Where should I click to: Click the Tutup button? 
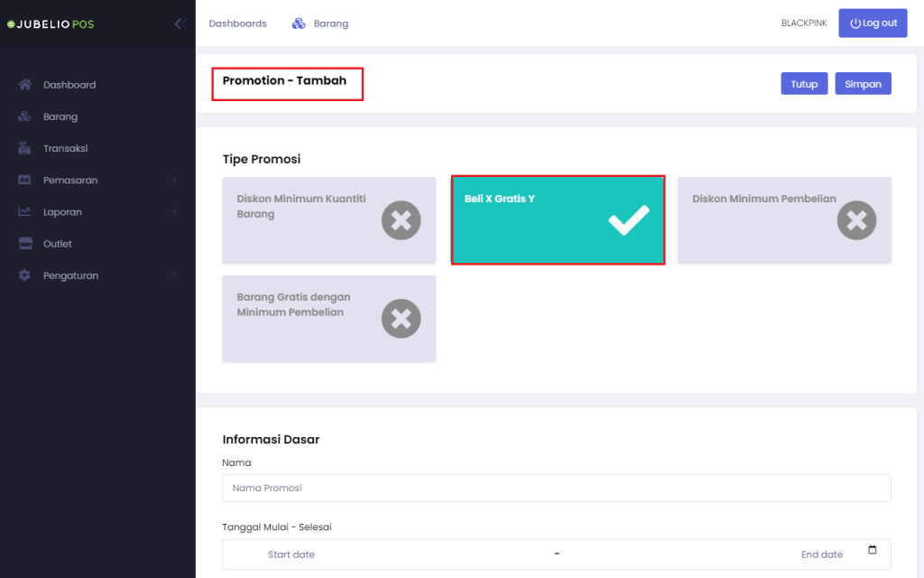[x=804, y=84]
